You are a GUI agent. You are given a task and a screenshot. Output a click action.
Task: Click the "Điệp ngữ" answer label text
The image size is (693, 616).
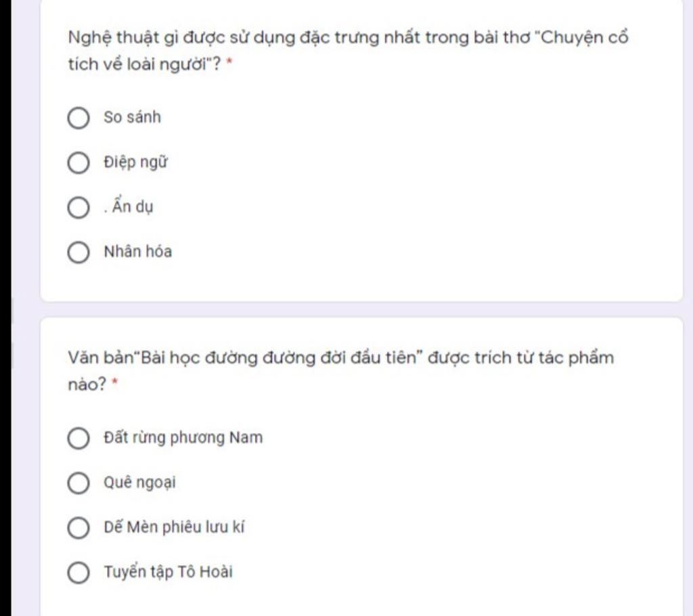[x=135, y=162]
